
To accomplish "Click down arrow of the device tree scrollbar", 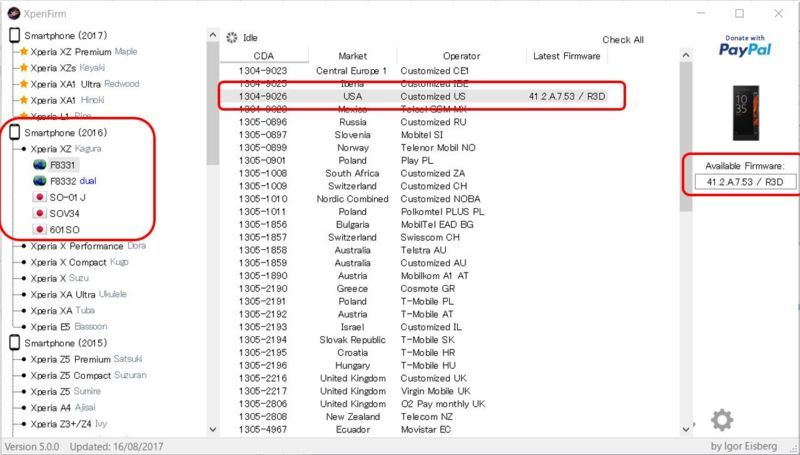I will pos(213,429).
